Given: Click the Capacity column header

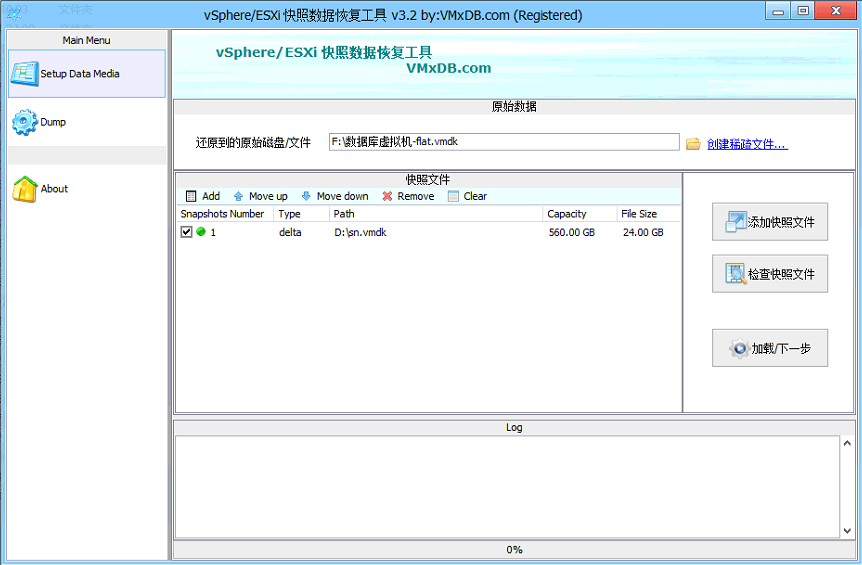Looking at the screenshot, I should pyautogui.click(x=580, y=214).
